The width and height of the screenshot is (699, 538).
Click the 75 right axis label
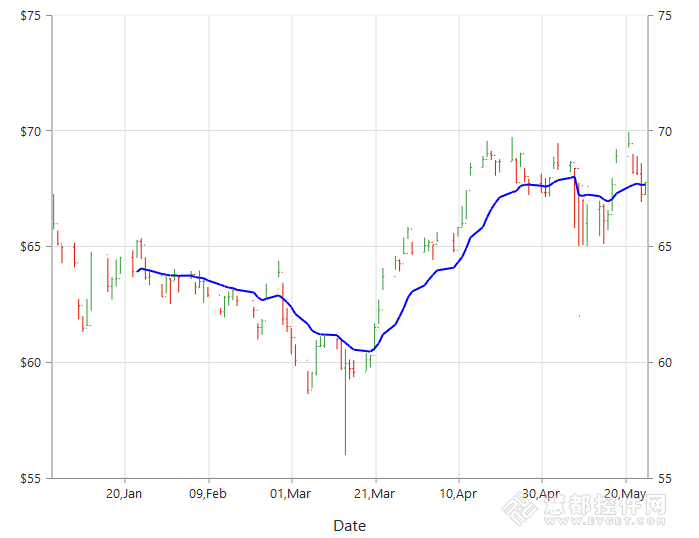point(664,16)
